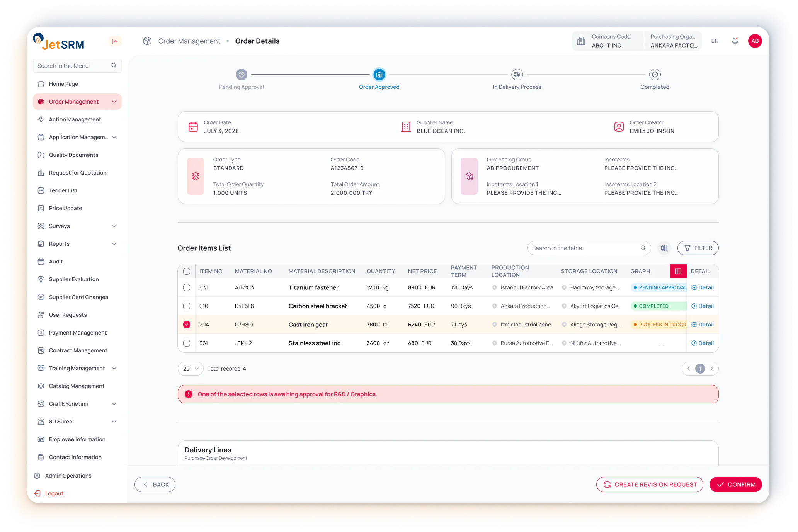Viewport: 798px width, 532px height.
Task: Click CREATE REVISION REQUEST button
Action: [650, 484]
